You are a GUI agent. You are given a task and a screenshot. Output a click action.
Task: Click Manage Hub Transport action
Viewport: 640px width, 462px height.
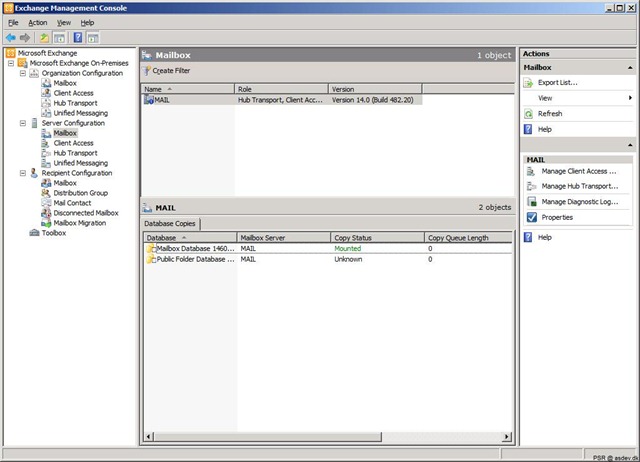580,186
